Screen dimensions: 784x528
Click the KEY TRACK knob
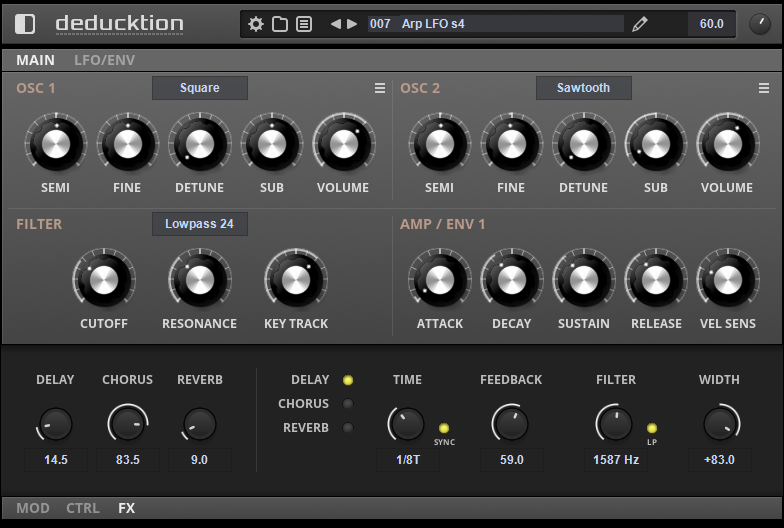[x=296, y=280]
